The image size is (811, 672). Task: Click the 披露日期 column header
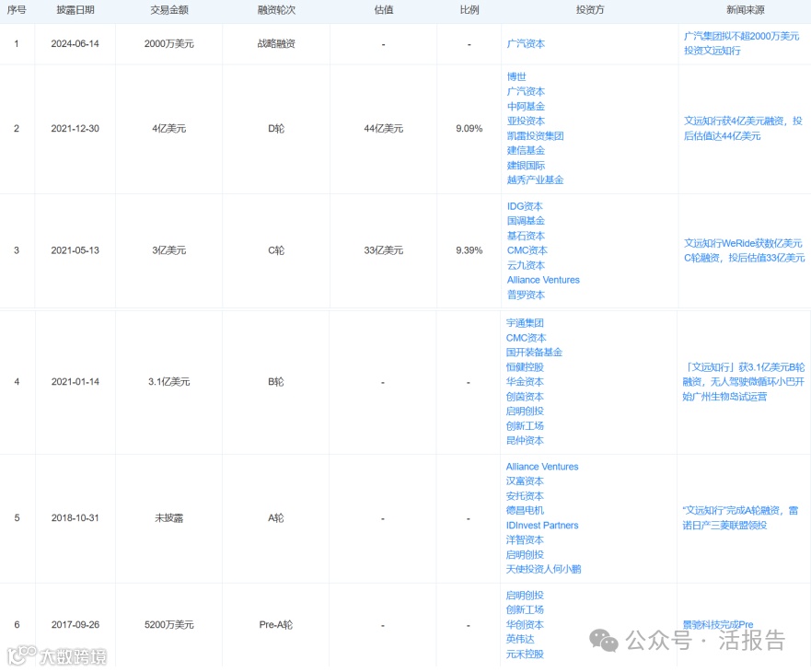(x=75, y=10)
